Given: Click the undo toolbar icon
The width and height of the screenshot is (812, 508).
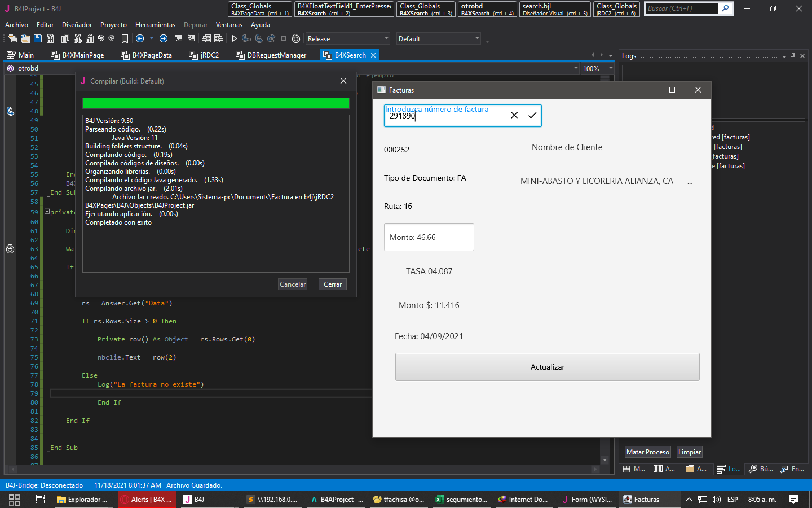Looking at the screenshot, I should coord(101,38).
